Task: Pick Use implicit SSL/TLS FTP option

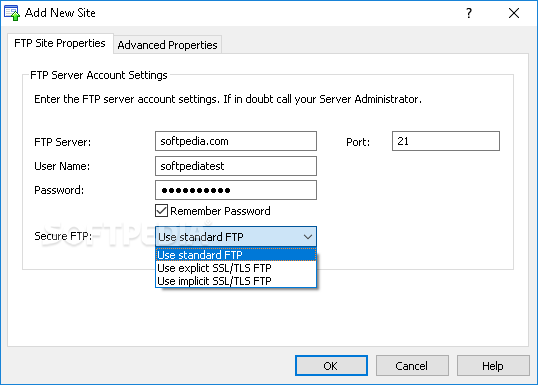Action: click(x=236, y=281)
